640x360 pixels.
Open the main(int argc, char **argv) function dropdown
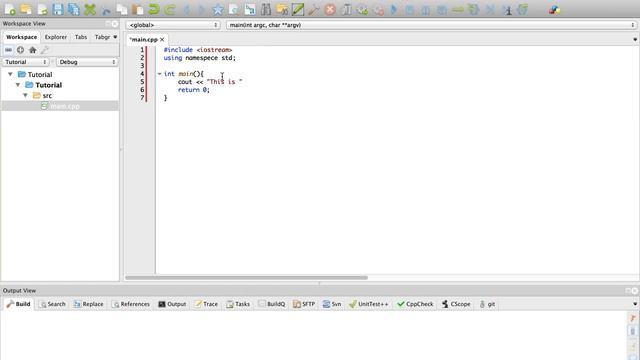point(431,25)
